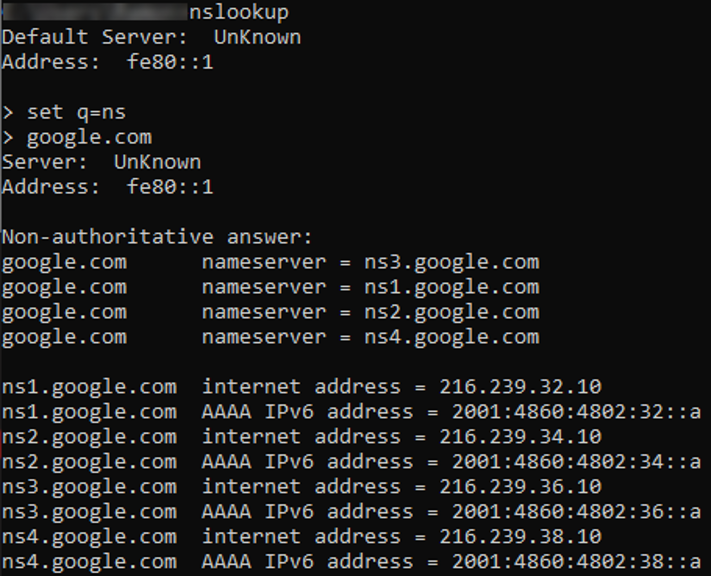Image resolution: width=711 pixels, height=576 pixels.
Task: Click the "Non-authoritative answer:" heading text
Action: [157, 237]
